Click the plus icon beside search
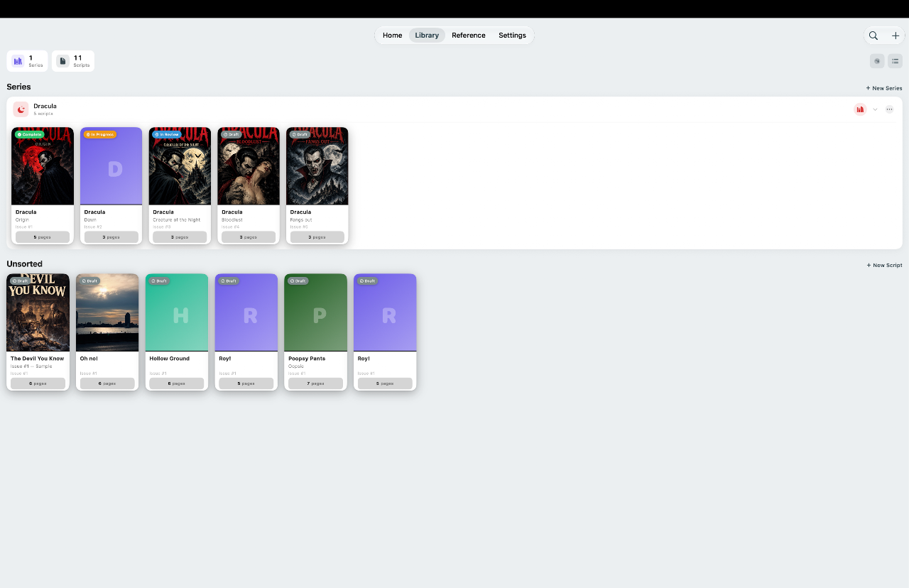 click(x=896, y=36)
